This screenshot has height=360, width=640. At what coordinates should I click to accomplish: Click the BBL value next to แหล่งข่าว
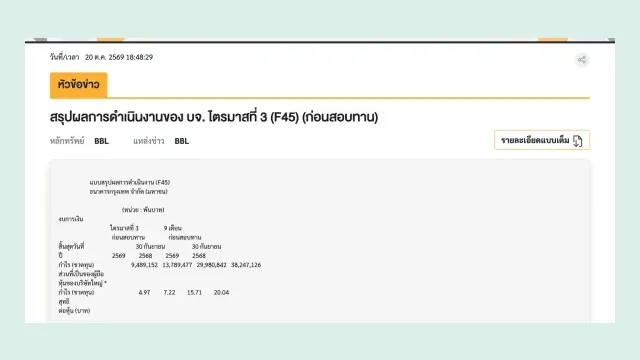point(182,141)
